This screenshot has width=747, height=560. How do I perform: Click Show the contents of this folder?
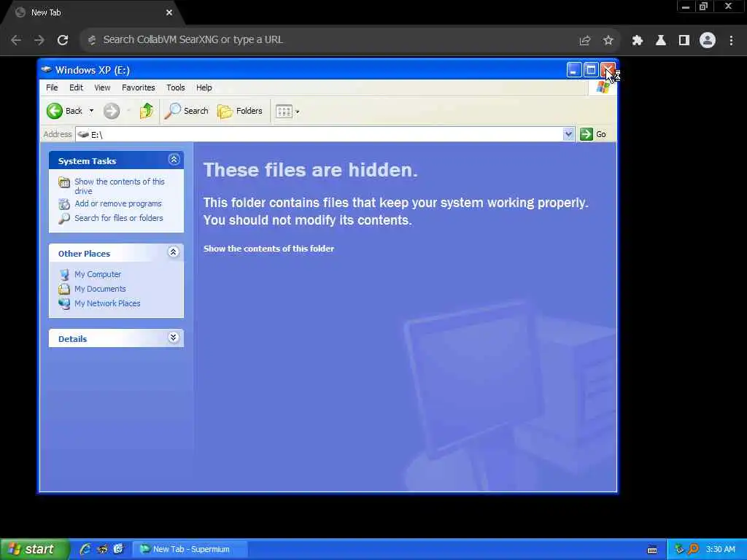click(x=268, y=249)
